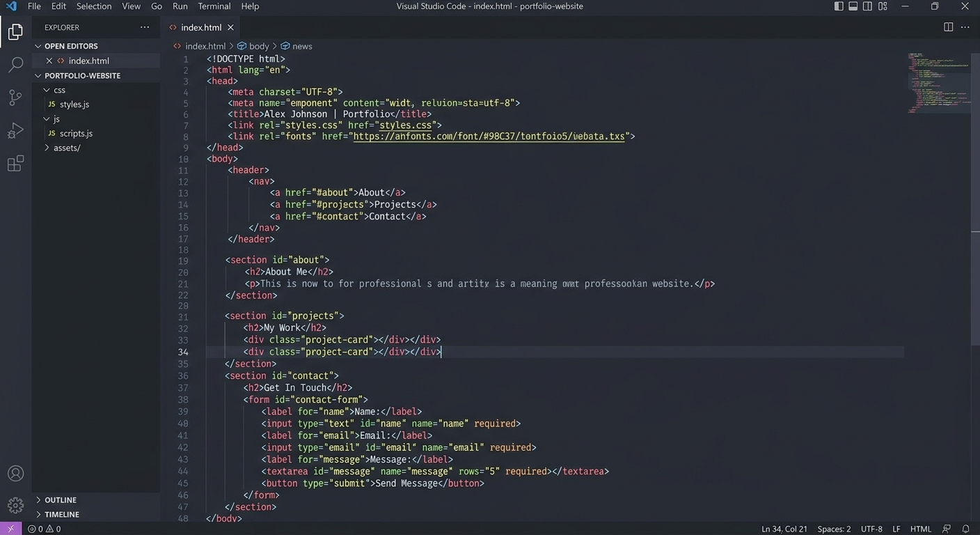Select the index.html tab

pos(200,27)
